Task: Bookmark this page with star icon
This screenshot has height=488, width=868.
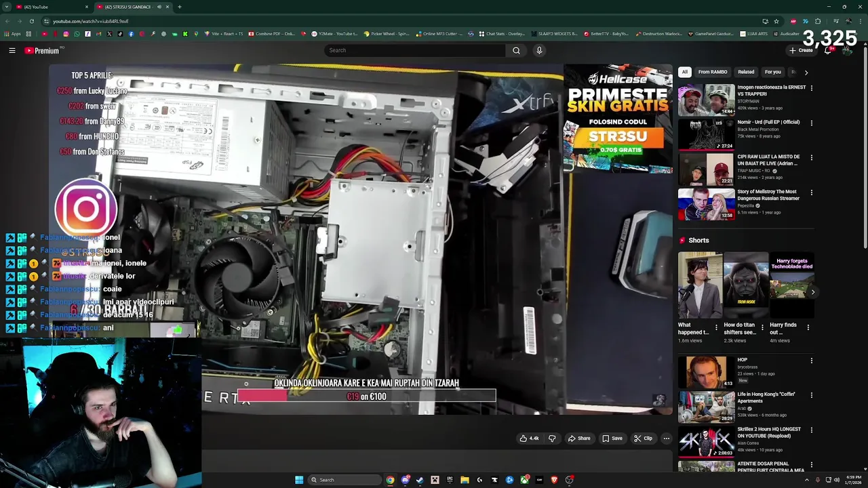Action: point(776,21)
